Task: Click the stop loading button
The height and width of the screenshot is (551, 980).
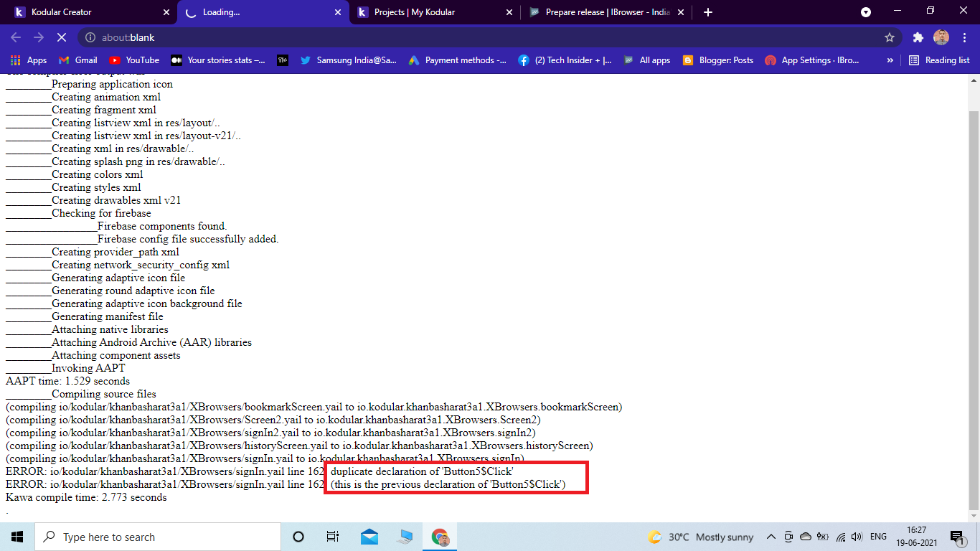Action: 61,37
